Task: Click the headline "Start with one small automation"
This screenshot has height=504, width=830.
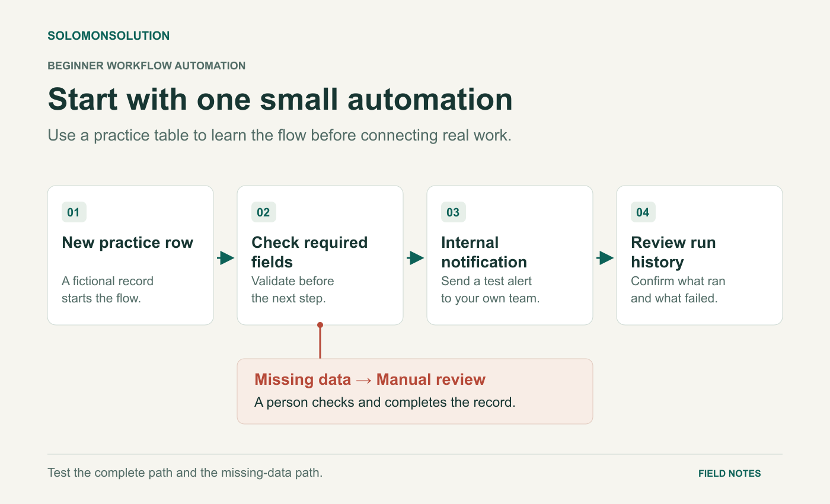Action: point(280,99)
